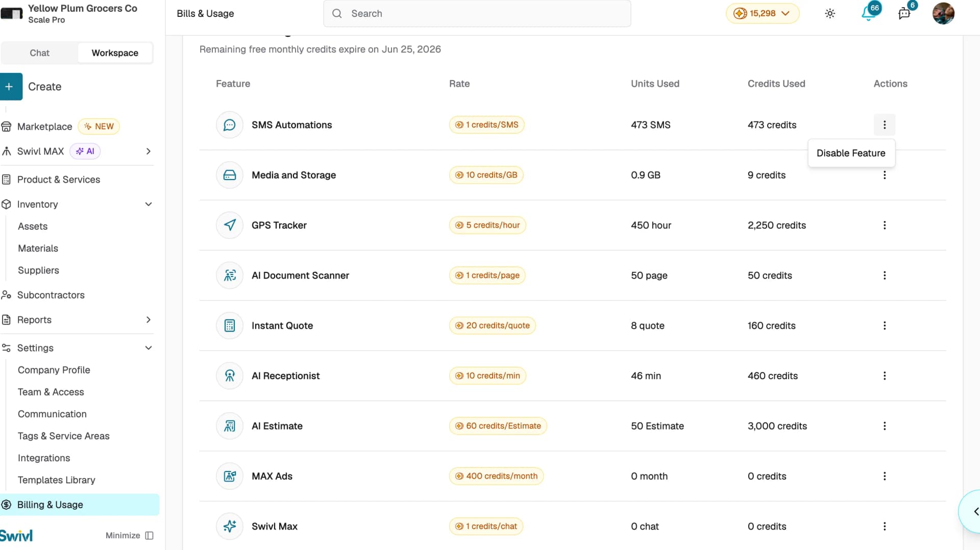Go to Materials under Inventory
Viewport: 980px width, 550px height.
pyautogui.click(x=38, y=248)
